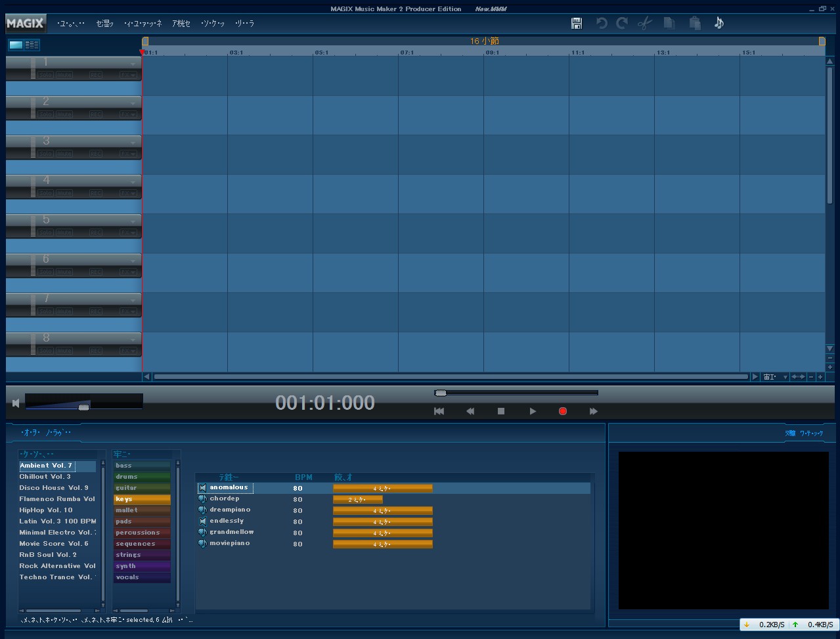Mute track 5

(x=64, y=232)
